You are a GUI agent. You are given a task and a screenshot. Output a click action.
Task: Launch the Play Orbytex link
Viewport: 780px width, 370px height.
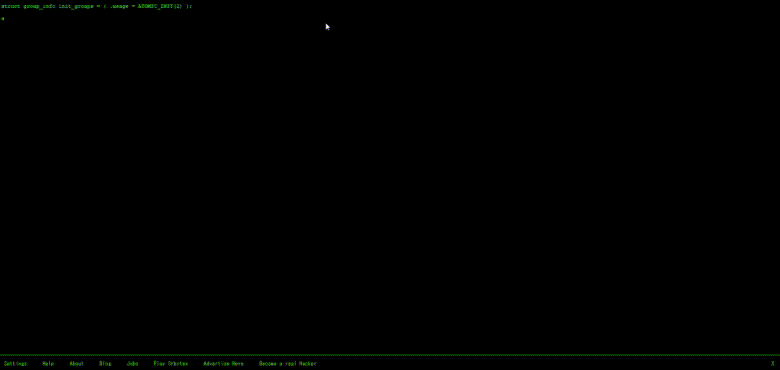(171, 364)
